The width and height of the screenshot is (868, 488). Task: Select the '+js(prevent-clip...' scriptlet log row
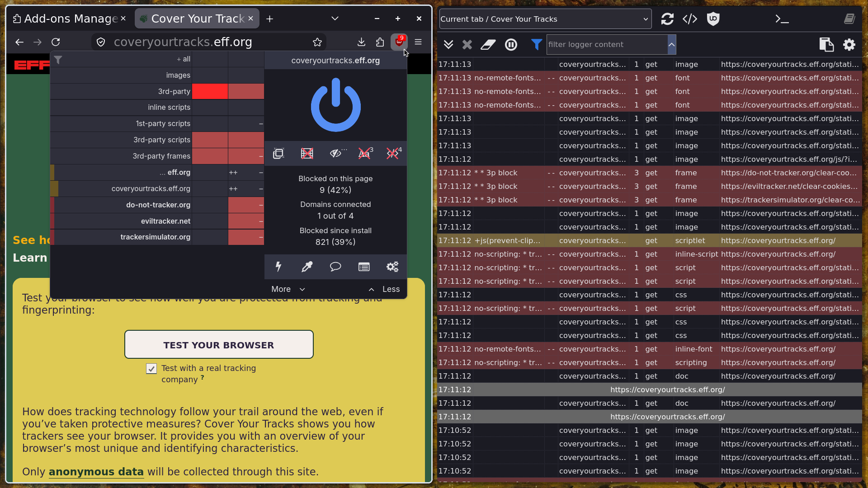(x=650, y=240)
